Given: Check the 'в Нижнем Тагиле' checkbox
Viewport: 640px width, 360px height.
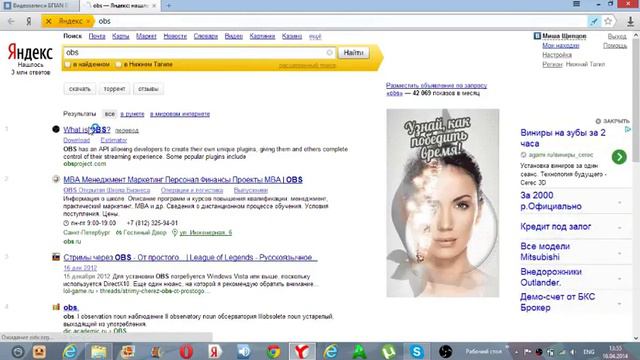Looking at the screenshot, I should pos(118,64).
